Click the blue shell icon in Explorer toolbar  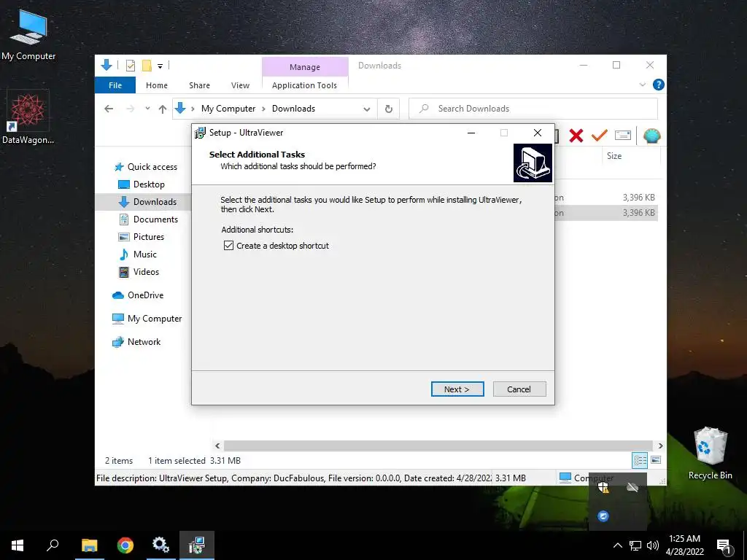tap(651, 136)
